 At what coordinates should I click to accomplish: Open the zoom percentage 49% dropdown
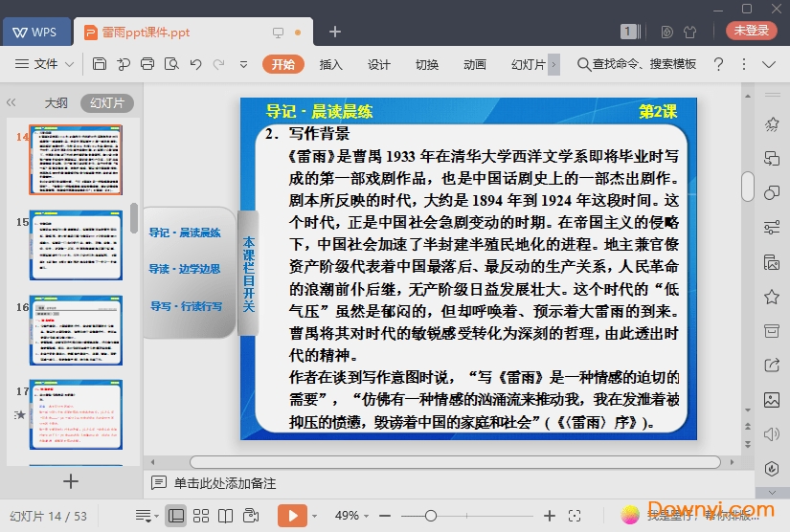351,516
